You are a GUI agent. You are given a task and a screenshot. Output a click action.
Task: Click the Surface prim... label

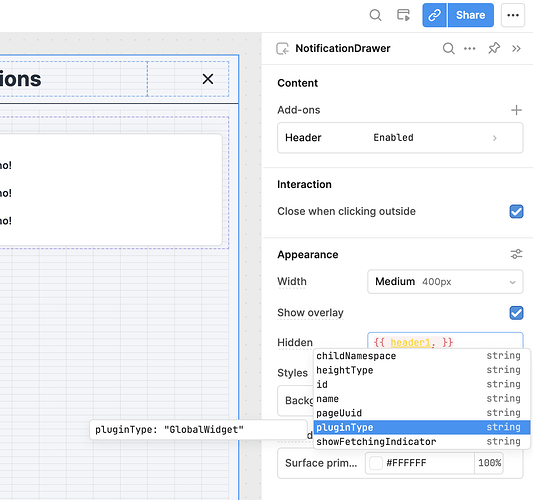321,463
